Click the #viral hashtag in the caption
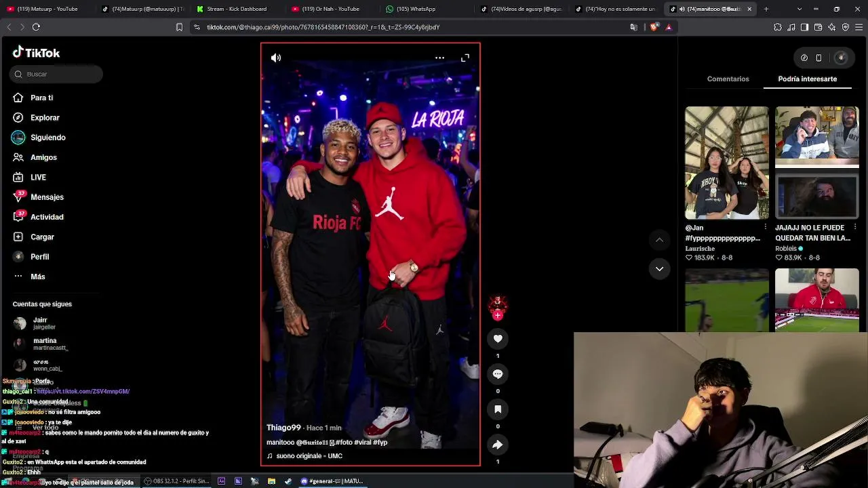This screenshot has height=488, width=868. (362, 443)
